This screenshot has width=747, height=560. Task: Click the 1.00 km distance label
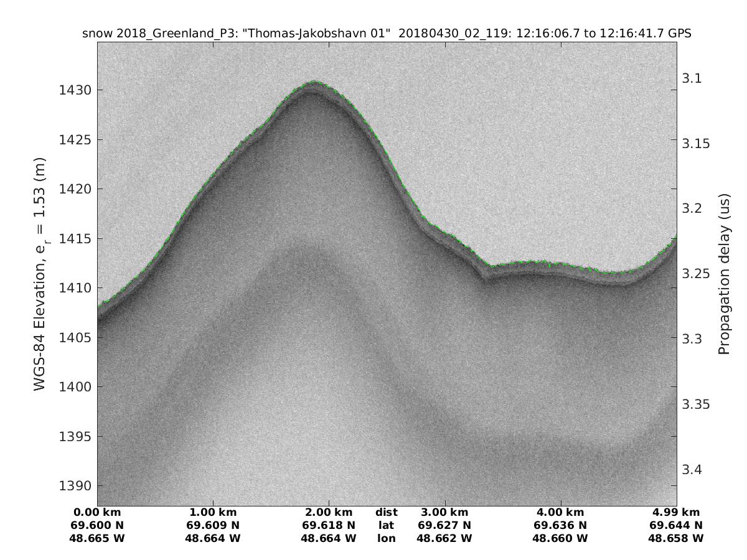tap(213, 513)
